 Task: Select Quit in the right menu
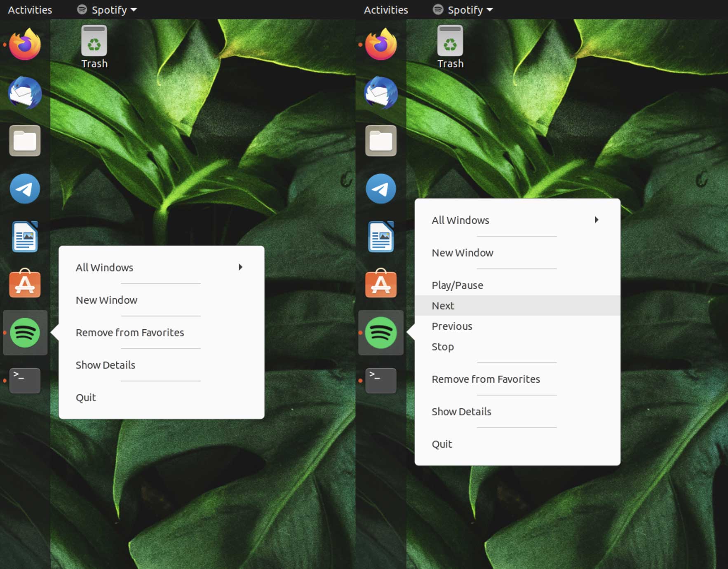point(517,444)
